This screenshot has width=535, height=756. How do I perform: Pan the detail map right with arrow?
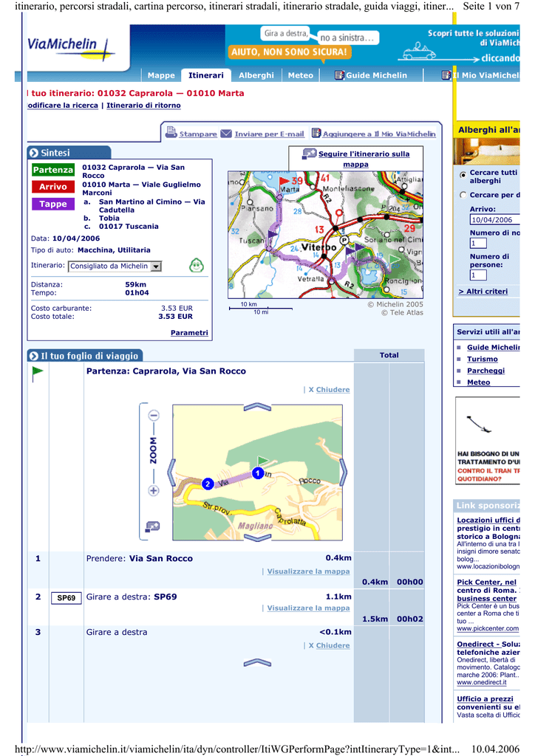344,472
